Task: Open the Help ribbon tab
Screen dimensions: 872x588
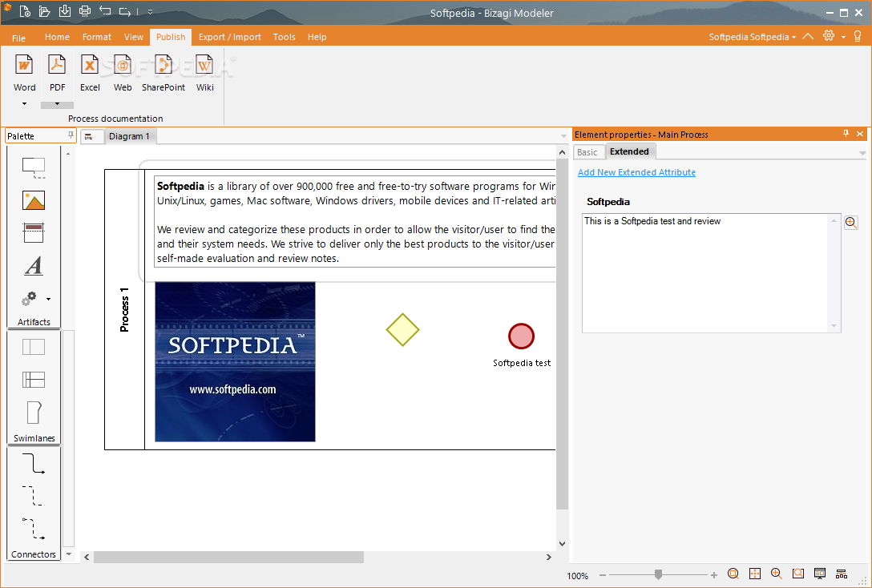Action: [x=317, y=37]
